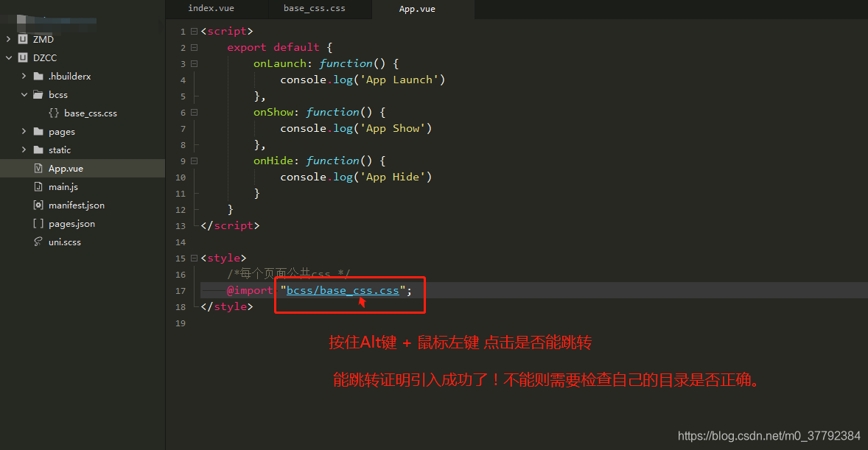Switch to the base_css.css editor tab
The image size is (868, 450).
[315, 8]
